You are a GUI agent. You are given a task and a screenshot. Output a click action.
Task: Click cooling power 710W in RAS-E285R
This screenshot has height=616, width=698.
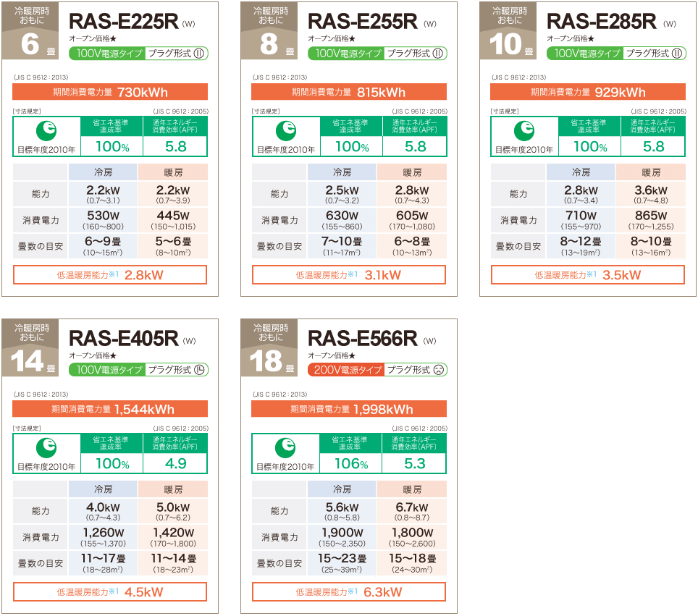(x=581, y=216)
